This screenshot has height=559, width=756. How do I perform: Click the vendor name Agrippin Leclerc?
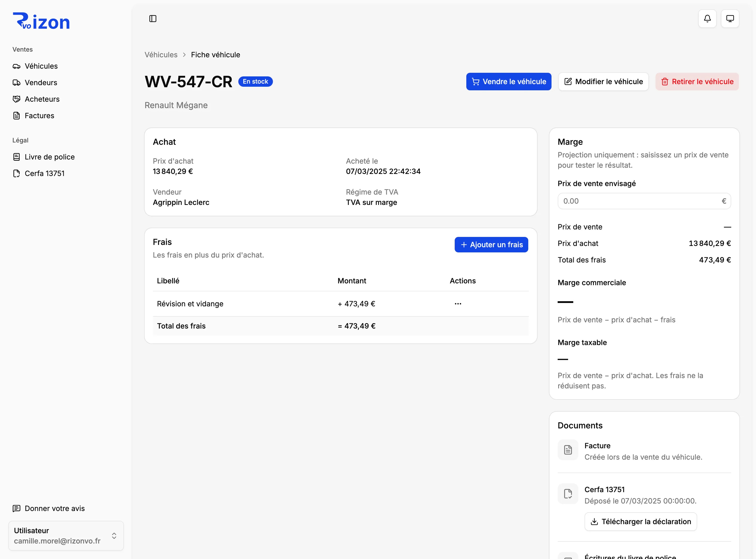[181, 202]
